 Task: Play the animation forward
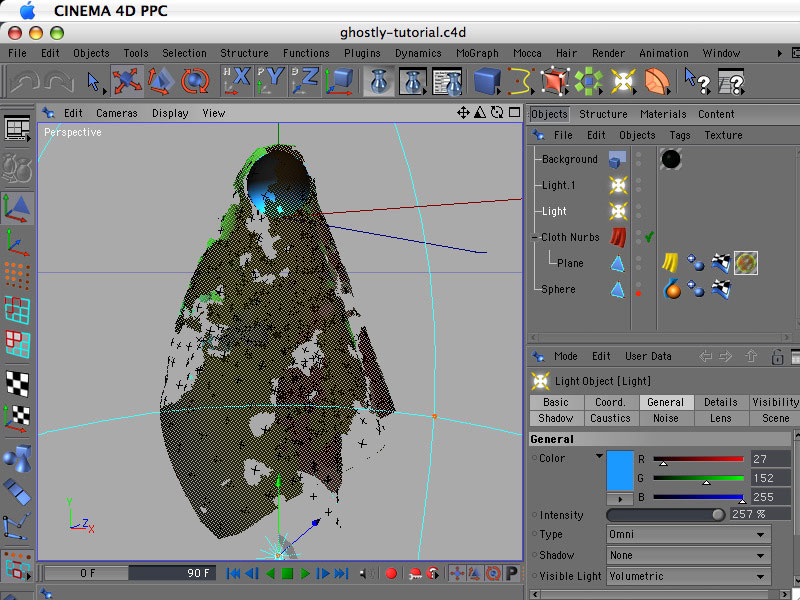tap(305, 574)
